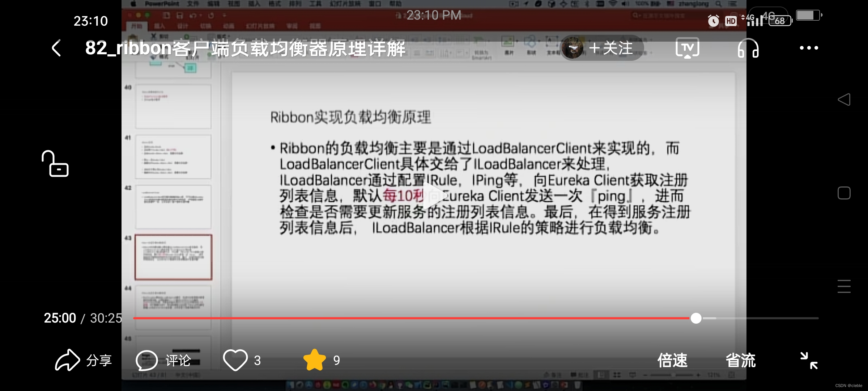Image resolution: width=868 pixels, height=391 pixels.
Task: Click the white progress bar handle
Action: (x=696, y=318)
